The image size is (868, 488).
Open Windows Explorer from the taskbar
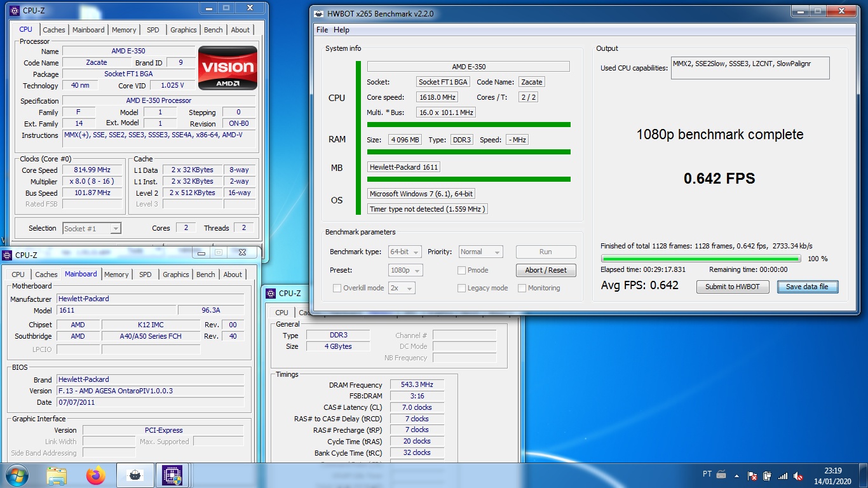click(x=57, y=475)
